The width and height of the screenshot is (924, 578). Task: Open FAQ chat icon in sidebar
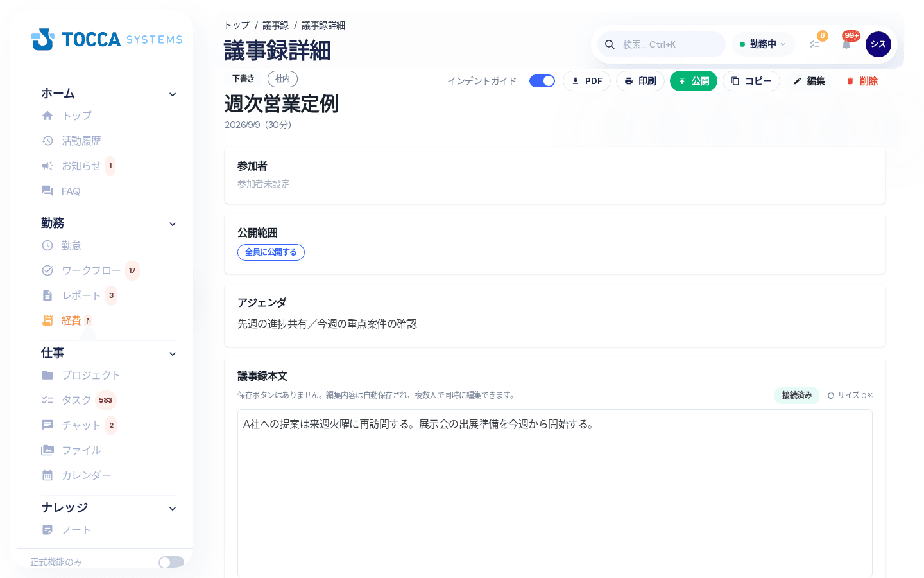[x=47, y=191]
